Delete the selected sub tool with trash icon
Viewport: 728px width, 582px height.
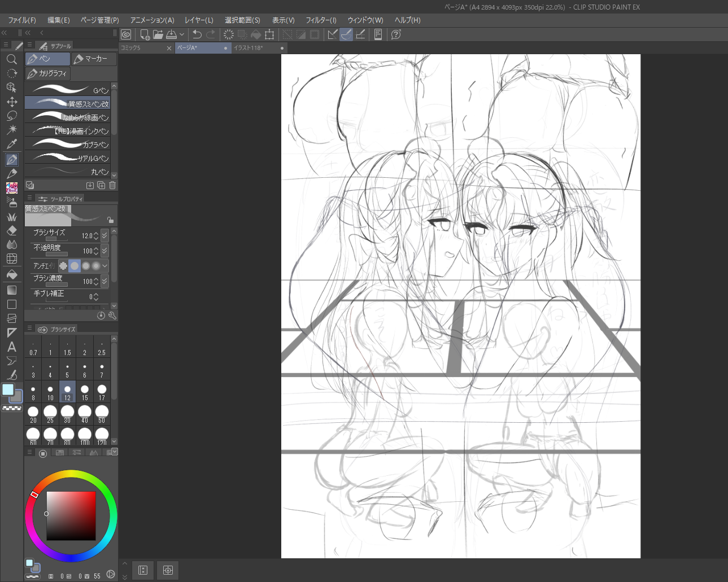(112, 185)
